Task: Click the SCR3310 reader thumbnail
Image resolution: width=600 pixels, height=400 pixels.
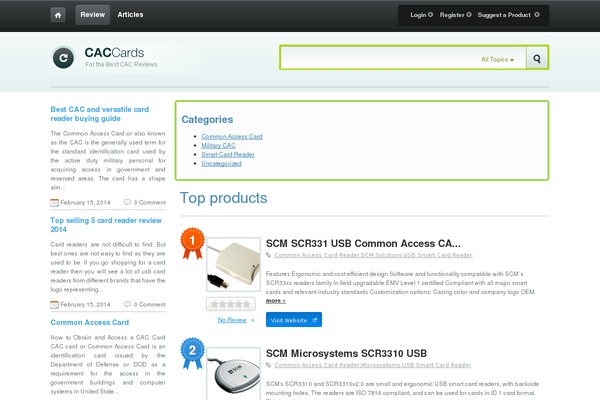Action: (x=233, y=374)
